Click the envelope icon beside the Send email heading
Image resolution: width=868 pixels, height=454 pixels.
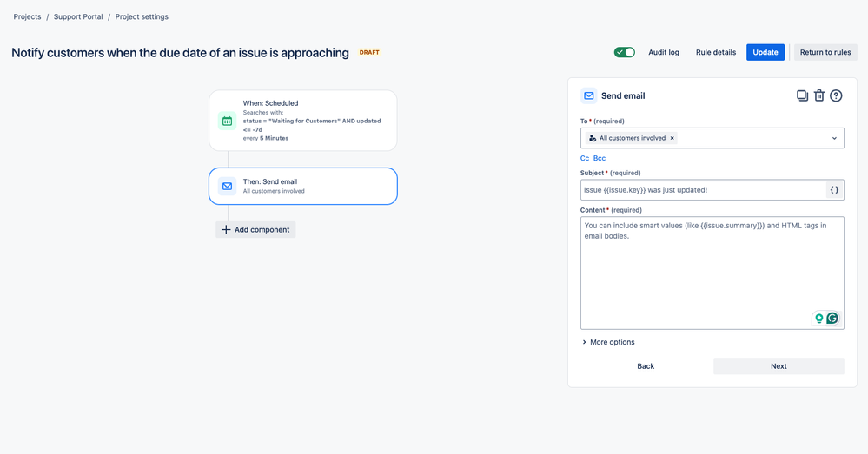tap(589, 95)
